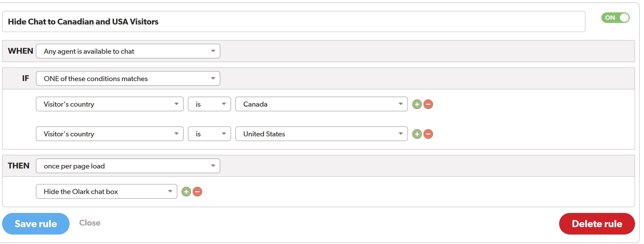Screen dimensions: 644x244
Task: Open the Canada country selector
Action: click(x=321, y=104)
